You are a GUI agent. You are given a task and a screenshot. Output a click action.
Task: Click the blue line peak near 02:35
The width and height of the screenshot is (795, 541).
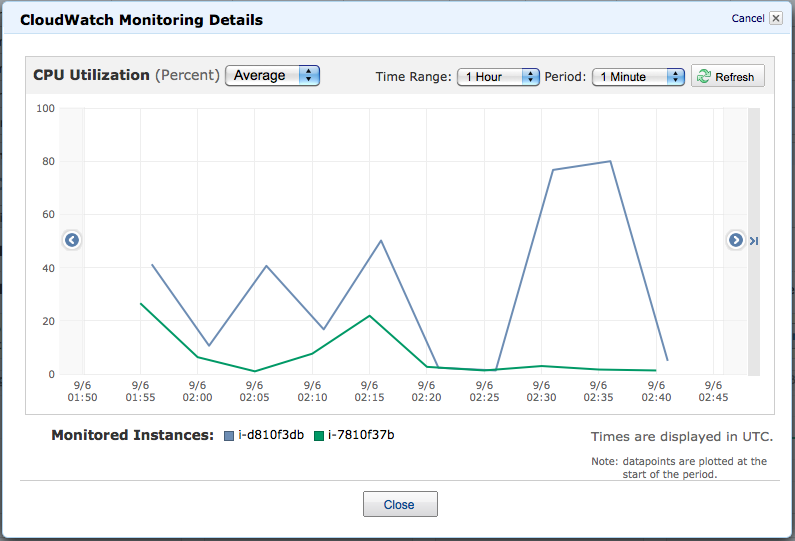pyautogui.click(x=610, y=161)
